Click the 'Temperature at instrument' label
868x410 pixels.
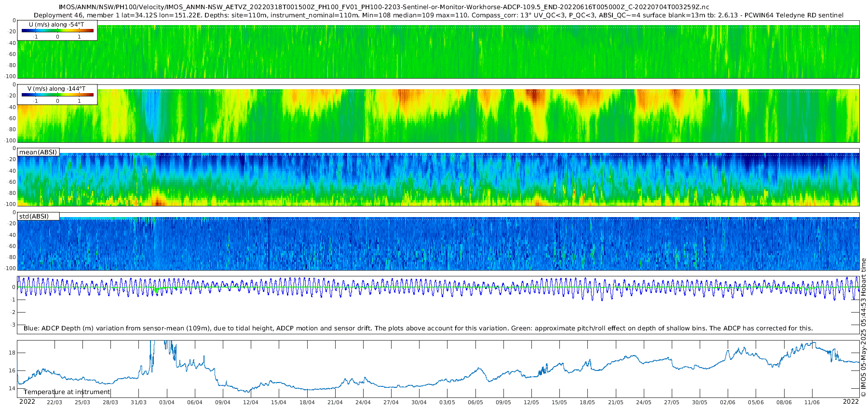(67, 392)
